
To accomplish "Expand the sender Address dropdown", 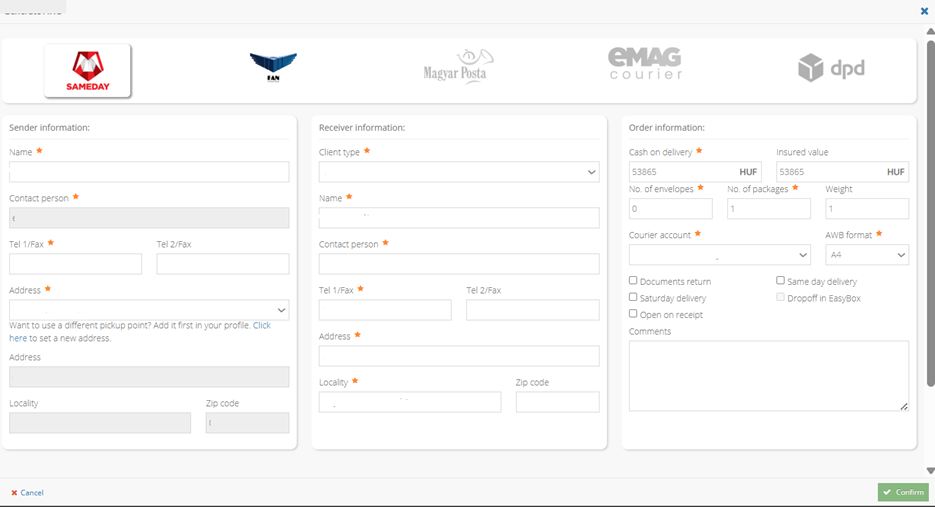I will point(149,310).
